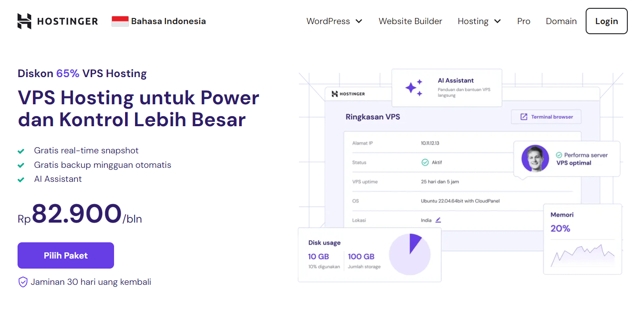
Task: Click the support agent avatar photo
Action: pyautogui.click(x=535, y=159)
